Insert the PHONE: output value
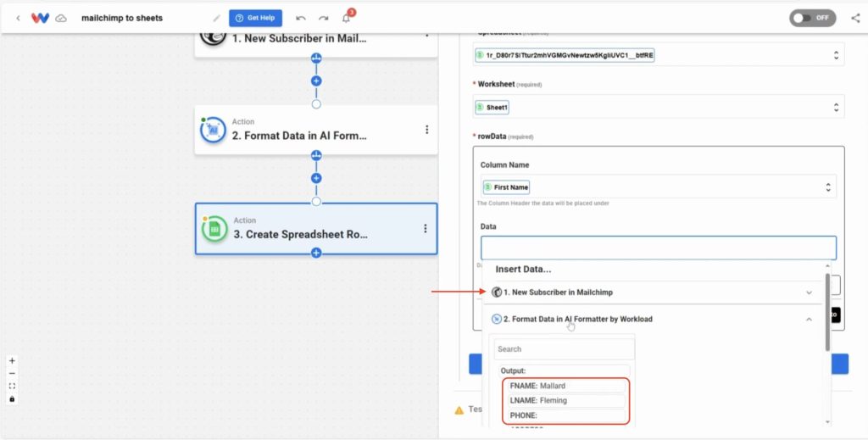Viewport: 868px width, 440px height. coord(566,415)
